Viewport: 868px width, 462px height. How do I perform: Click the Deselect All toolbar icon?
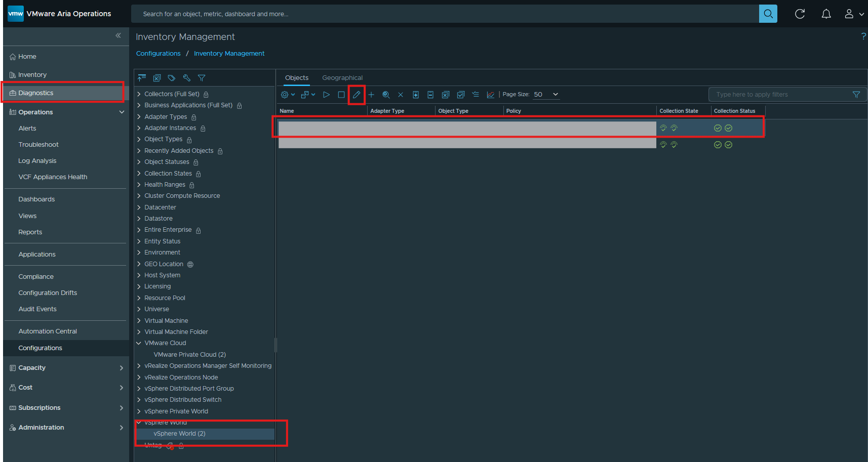pos(446,95)
